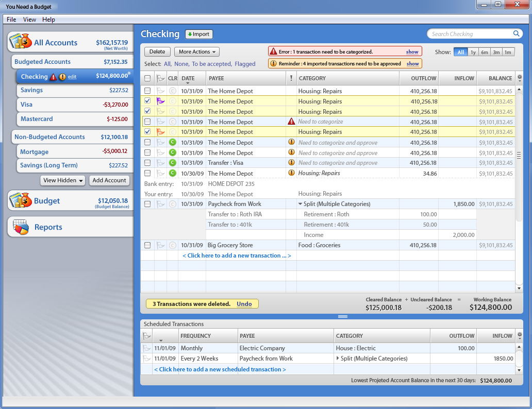Check the 10/30/09 Home Depot transaction checkbox
The height and width of the screenshot is (409, 532).
tap(147, 173)
